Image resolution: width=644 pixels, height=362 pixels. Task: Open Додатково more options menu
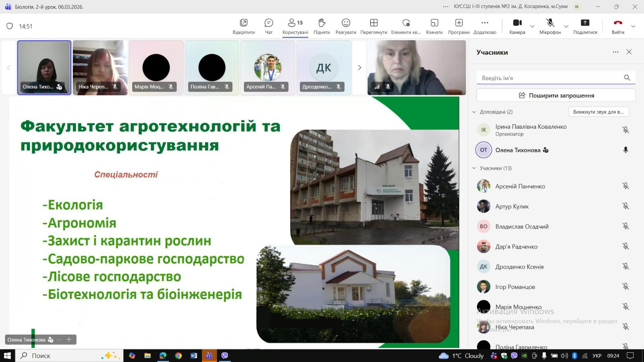485,26
